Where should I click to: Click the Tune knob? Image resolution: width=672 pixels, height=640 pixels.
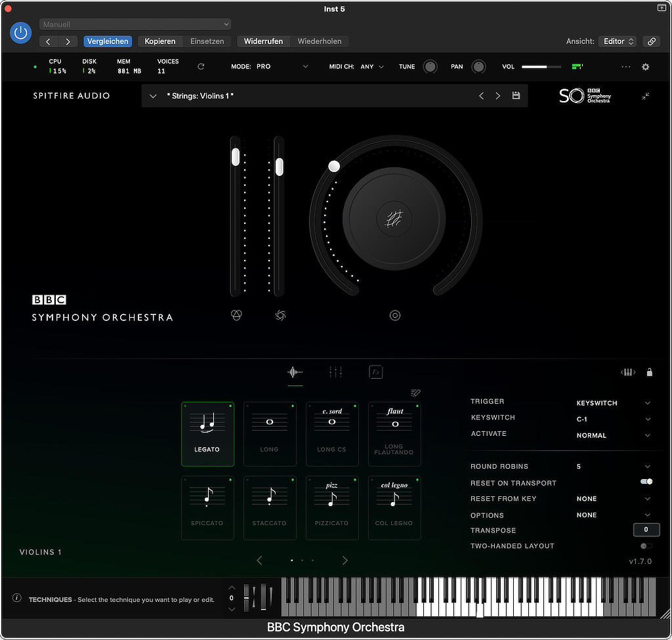430,66
